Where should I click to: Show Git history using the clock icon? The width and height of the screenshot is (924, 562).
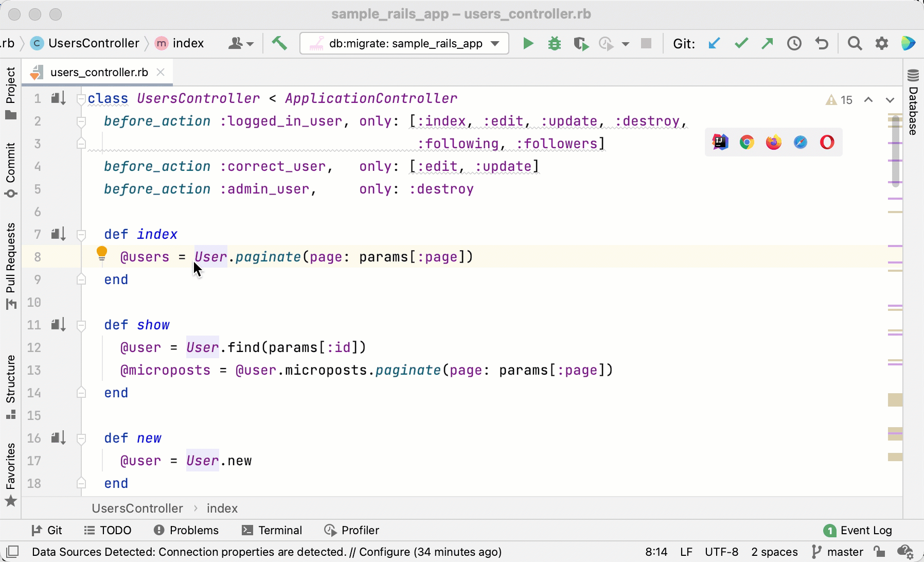795,43
